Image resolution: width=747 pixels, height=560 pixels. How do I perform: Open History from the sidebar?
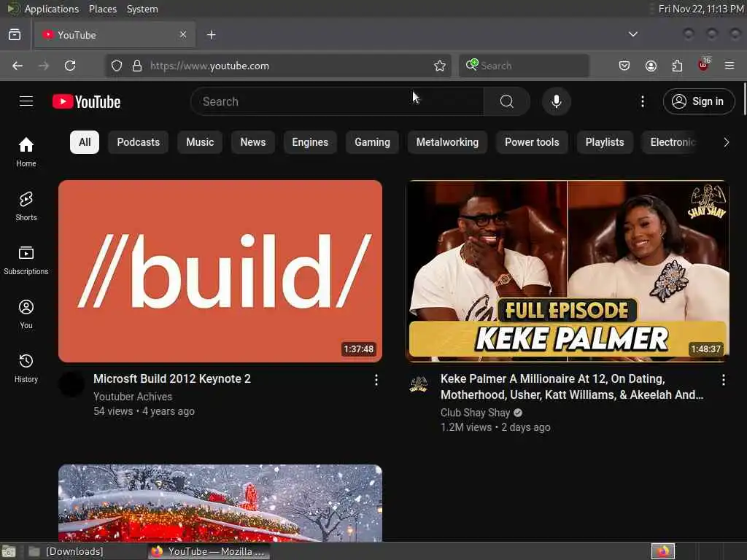click(x=26, y=368)
